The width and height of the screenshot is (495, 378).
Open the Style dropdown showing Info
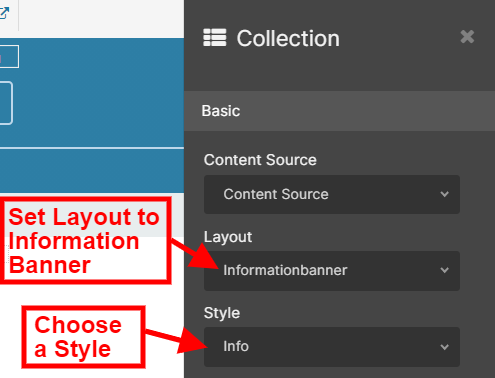click(x=332, y=347)
